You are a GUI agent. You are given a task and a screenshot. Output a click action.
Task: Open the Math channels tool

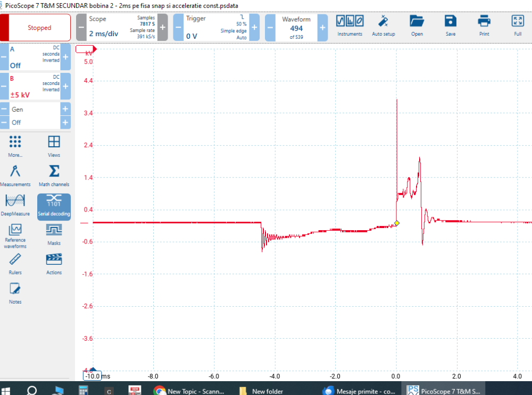(x=54, y=176)
